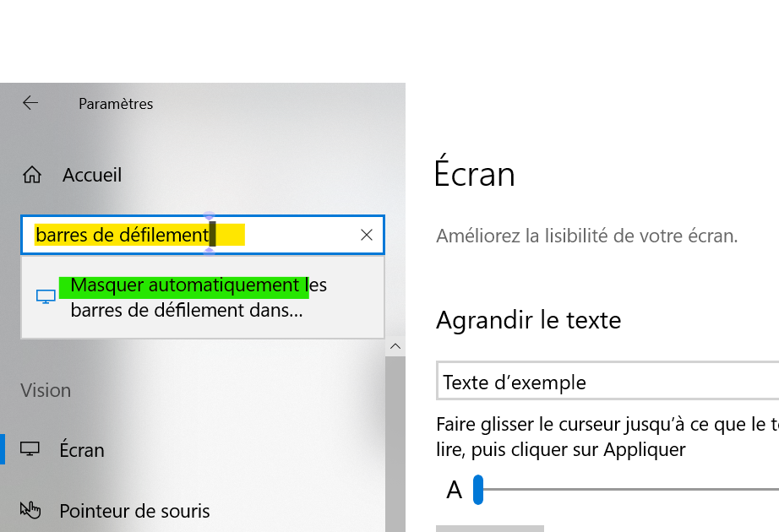
Task: Click the Vision section heading
Action: (x=46, y=390)
